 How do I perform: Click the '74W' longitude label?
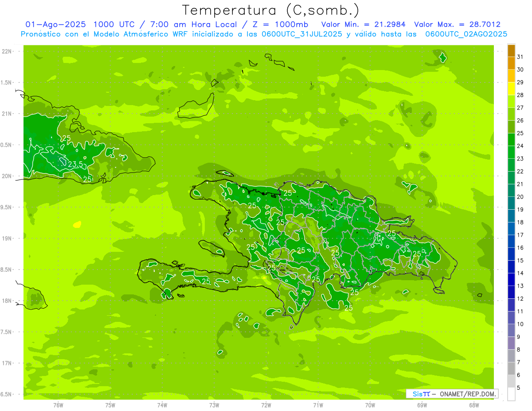pyautogui.click(x=162, y=405)
